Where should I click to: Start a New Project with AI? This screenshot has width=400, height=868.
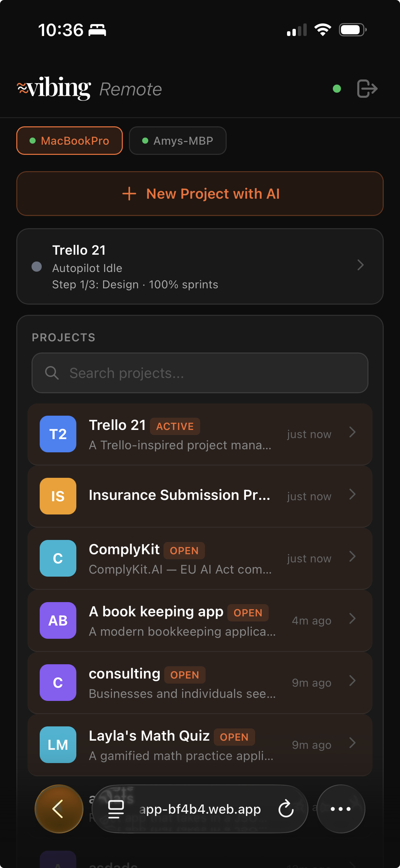[x=200, y=194]
